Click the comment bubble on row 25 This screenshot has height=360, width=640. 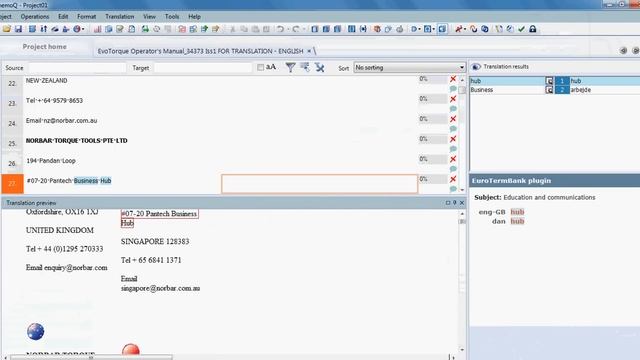click(453, 149)
